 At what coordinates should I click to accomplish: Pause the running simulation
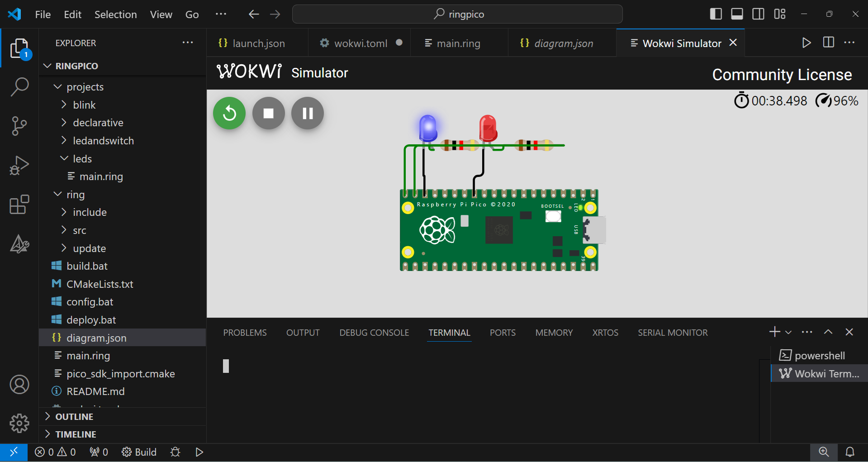[x=308, y=113]
